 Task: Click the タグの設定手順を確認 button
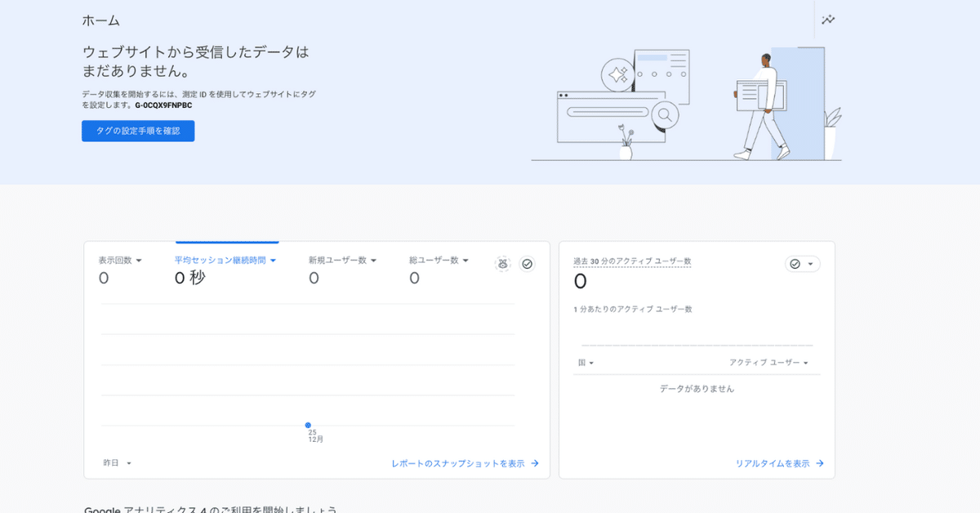[138, 131]
